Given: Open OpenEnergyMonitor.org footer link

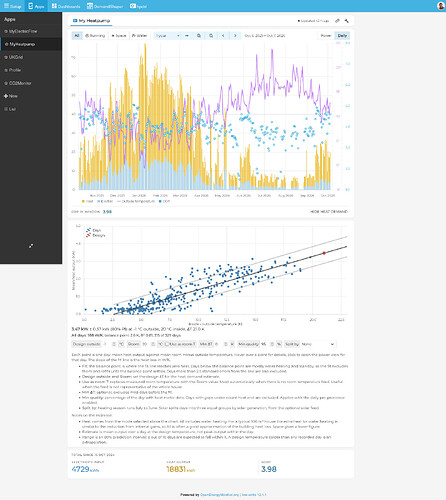Looking at the screenshot, I should (220, 495).
